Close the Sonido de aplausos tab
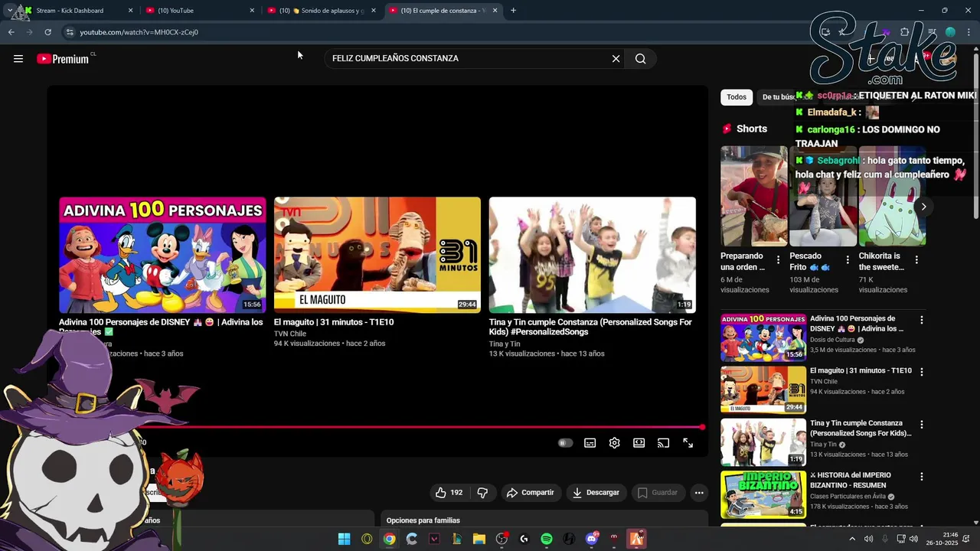Viewport: 980px width, 551px height. click(x=374, y=11)
